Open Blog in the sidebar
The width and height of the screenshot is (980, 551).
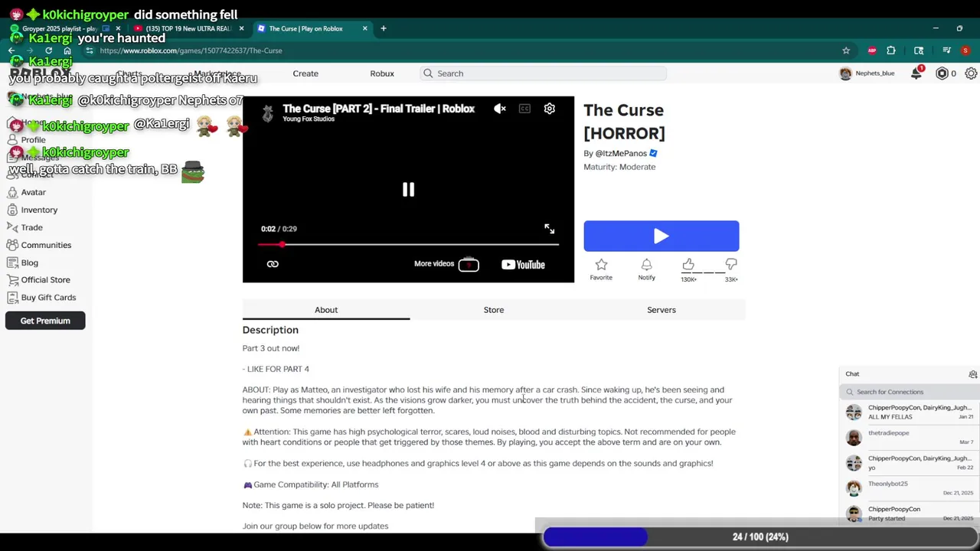pos(29,262)
